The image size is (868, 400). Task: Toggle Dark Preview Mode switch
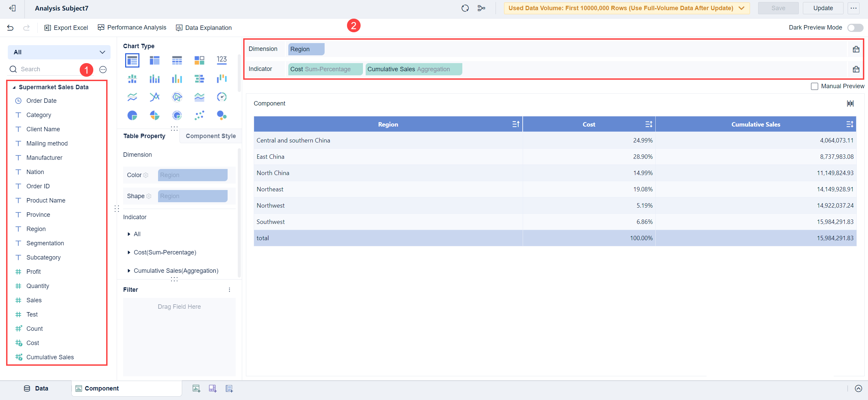[855, 28]
